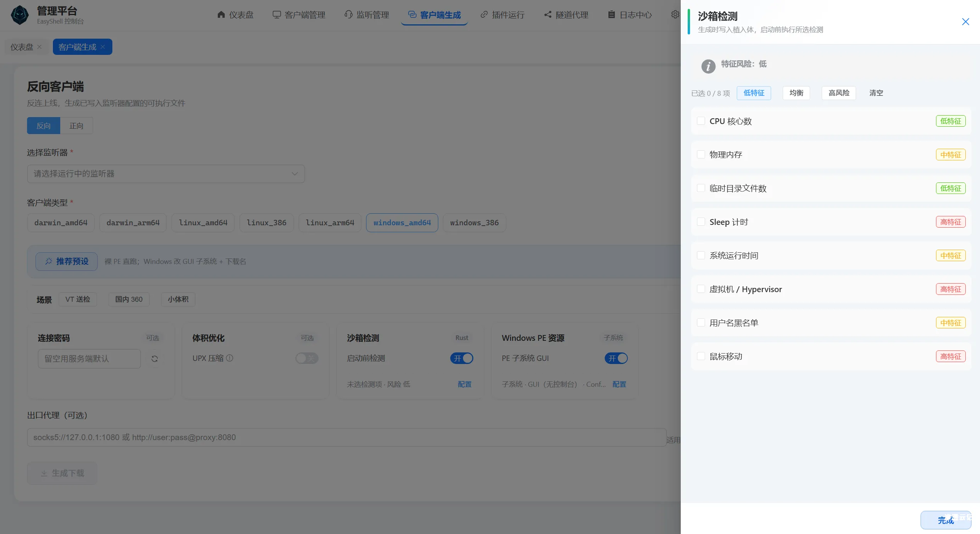980x534 pixels.
Task: Select the 国内 360 scenario
Action: click(129, 299)
